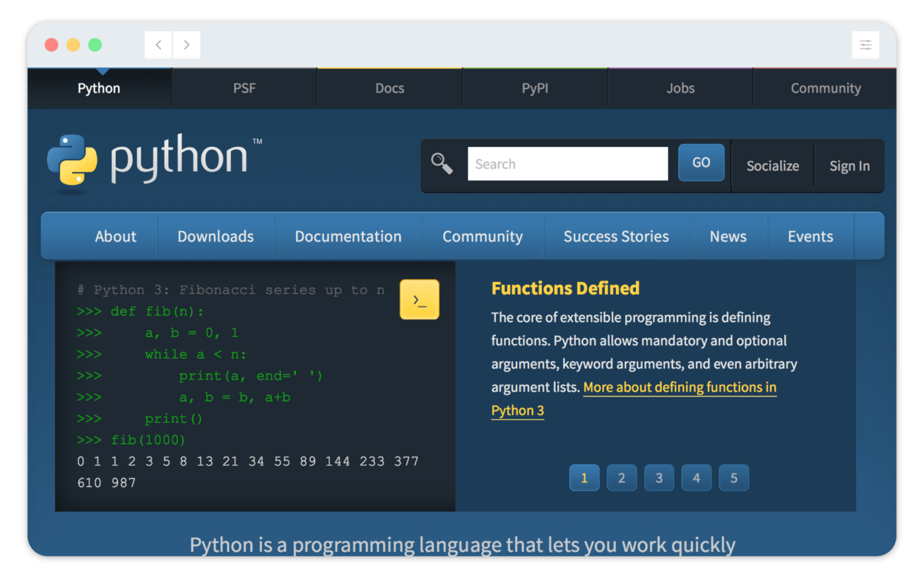
Task: Click the magnifying glass search icon
Action: click(442, 163)
